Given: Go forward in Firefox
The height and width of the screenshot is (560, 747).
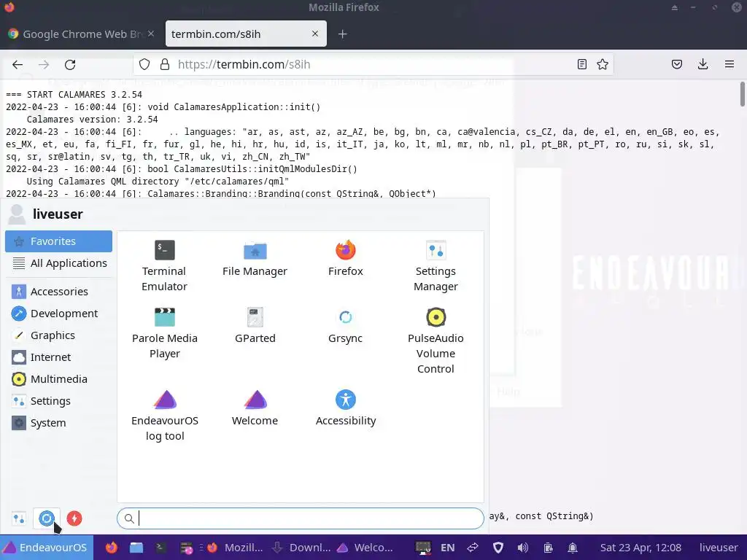Looking at the screenshot, I should (x=44, y=65).
